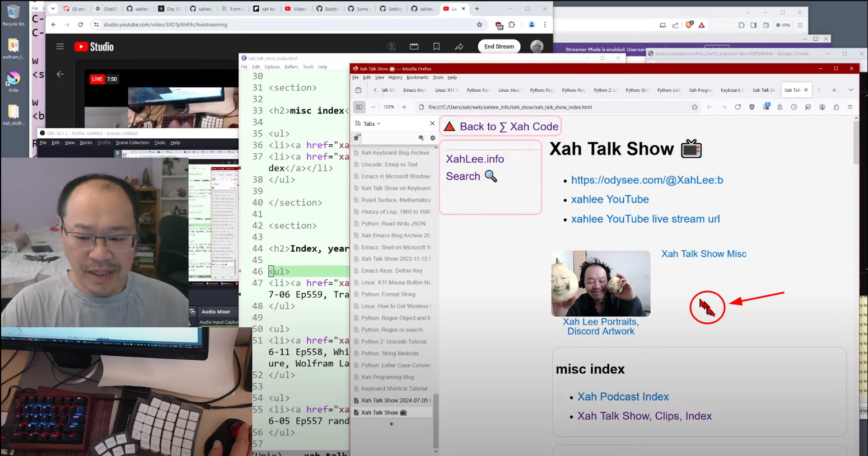Open Firefox shield protection icon

[x=752, y=107]
